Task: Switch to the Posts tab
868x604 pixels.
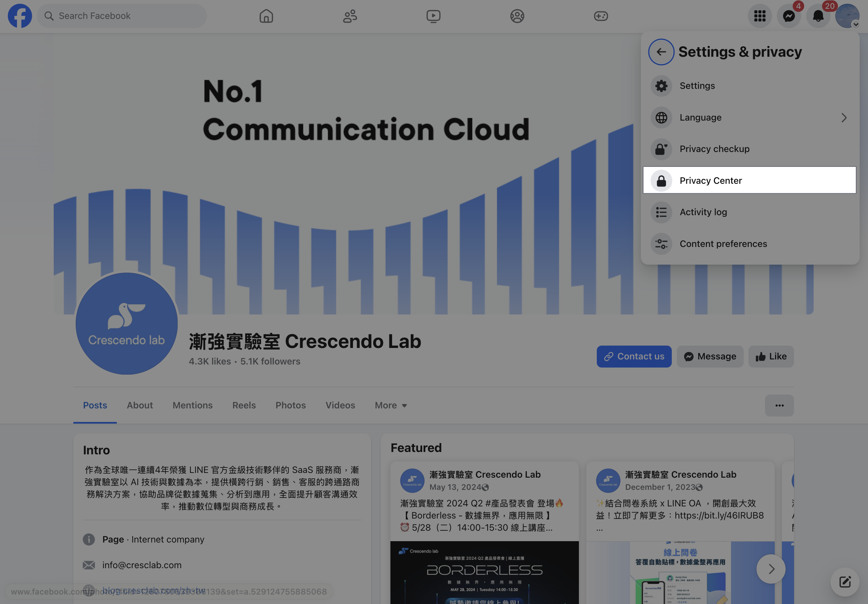Action: pos(95,405)
